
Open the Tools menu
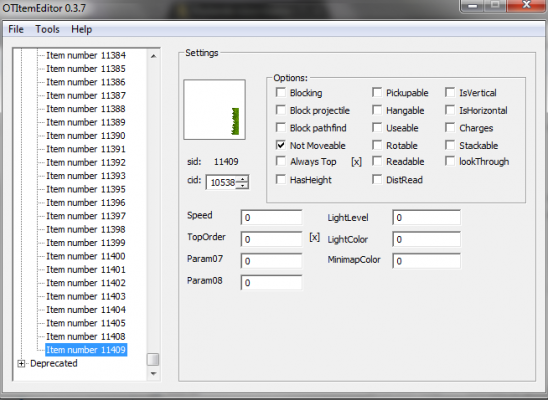(47, 29)
